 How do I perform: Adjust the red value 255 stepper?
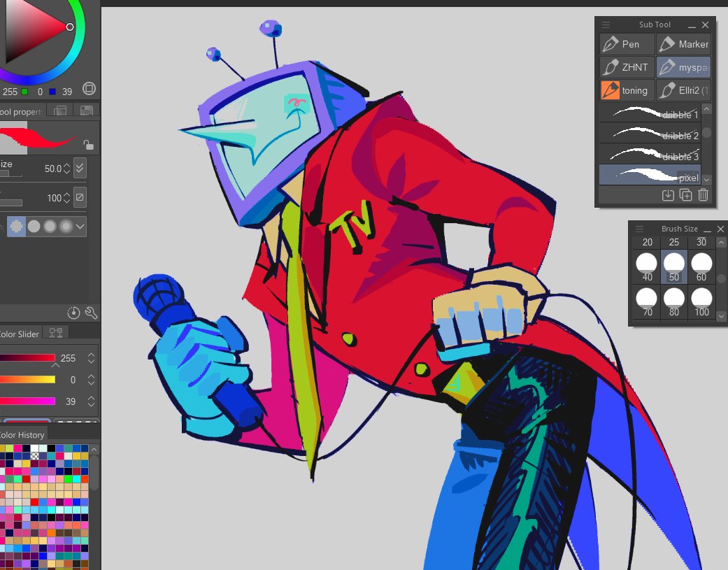(x=91, y=358)
